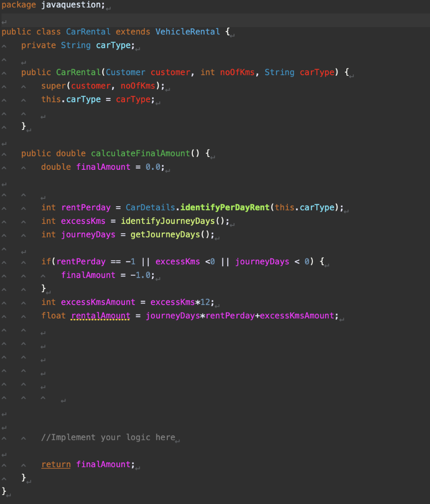Collapse the CarRental constructor fold icon
Screen dimensions: 430x504
(4, 72)
